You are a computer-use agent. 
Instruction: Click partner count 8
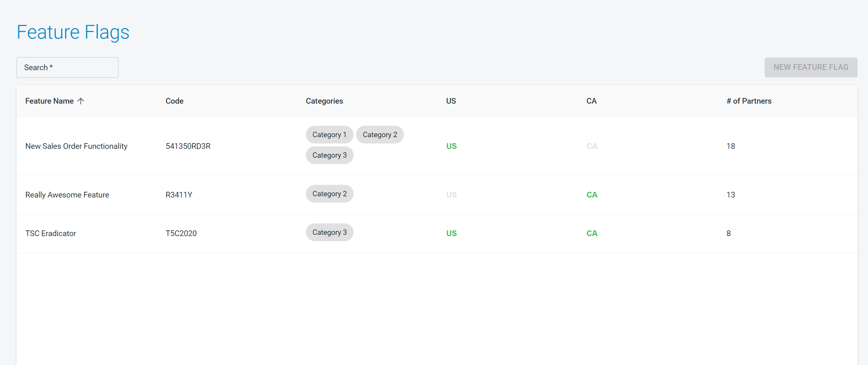(x=729, y=233)
